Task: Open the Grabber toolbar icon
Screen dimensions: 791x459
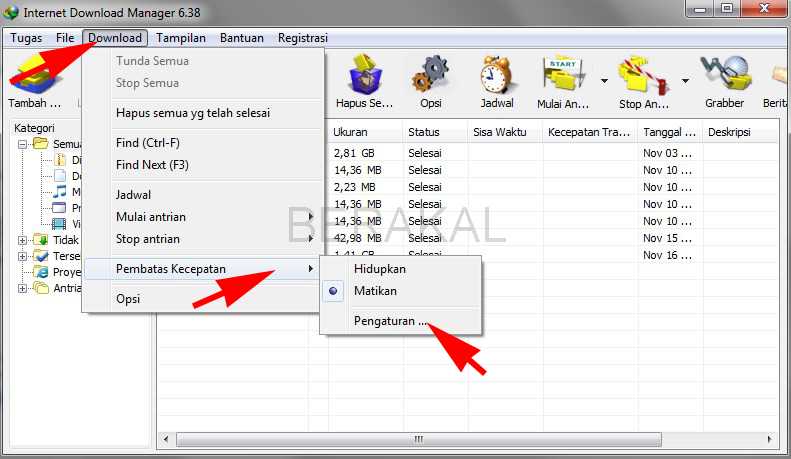Action: (725, 75)
